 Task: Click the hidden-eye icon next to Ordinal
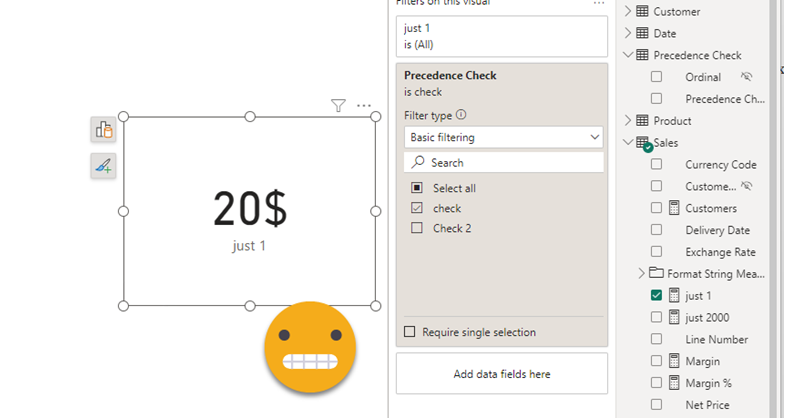[746, 77]
